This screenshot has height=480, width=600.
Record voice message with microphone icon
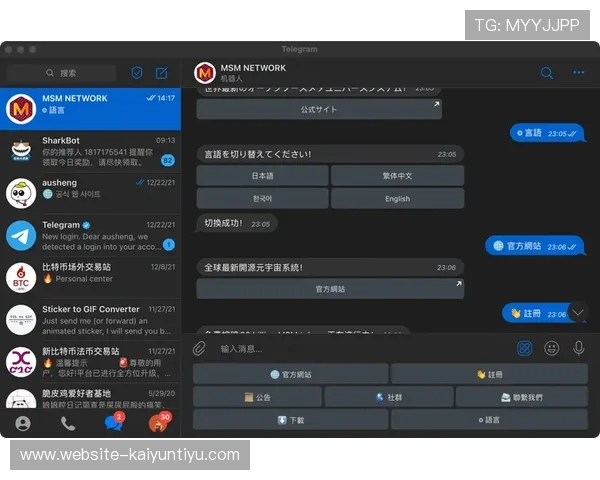[579, 348]
